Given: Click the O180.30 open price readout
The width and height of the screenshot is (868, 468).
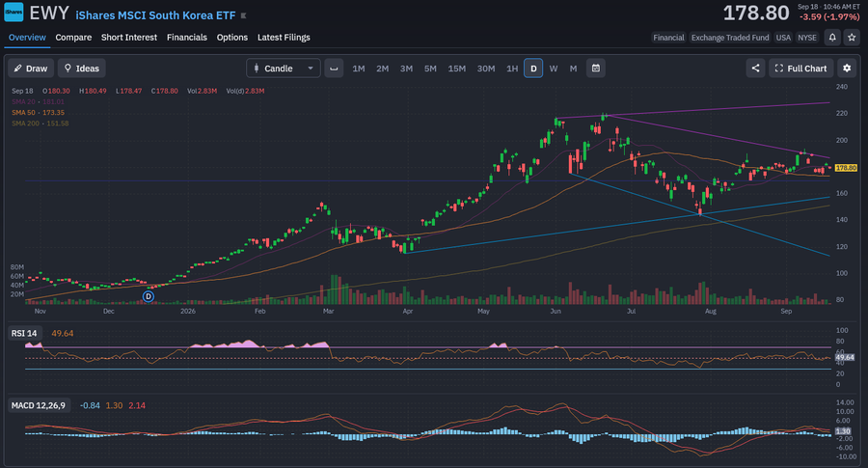Looking at the screenshot, I should pyautogui.click(x=56, y=91).
